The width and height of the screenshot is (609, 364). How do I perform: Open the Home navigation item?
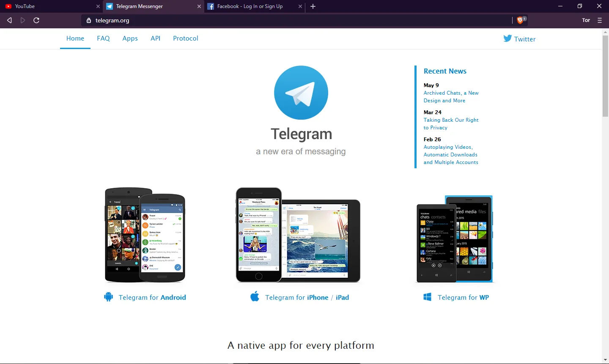tap(75, 38)
